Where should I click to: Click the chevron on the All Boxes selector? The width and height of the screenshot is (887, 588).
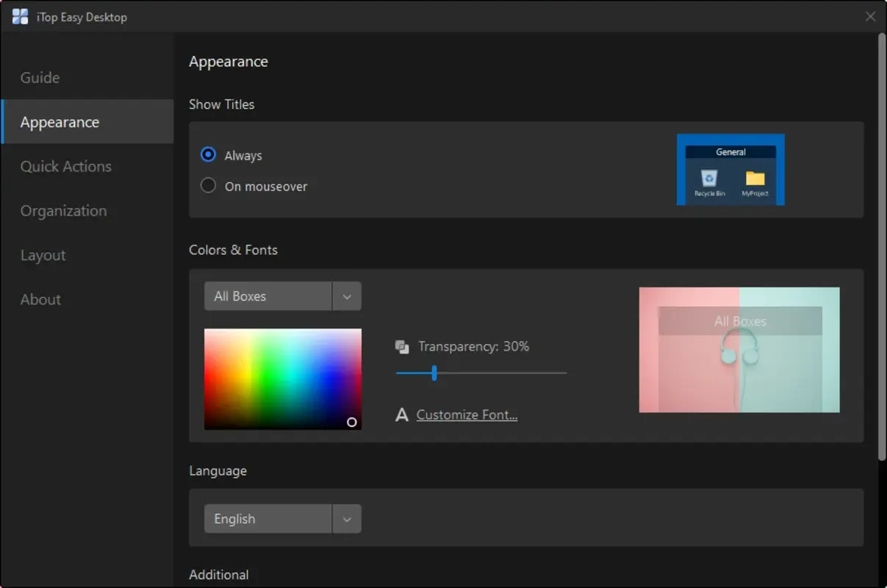347,295
